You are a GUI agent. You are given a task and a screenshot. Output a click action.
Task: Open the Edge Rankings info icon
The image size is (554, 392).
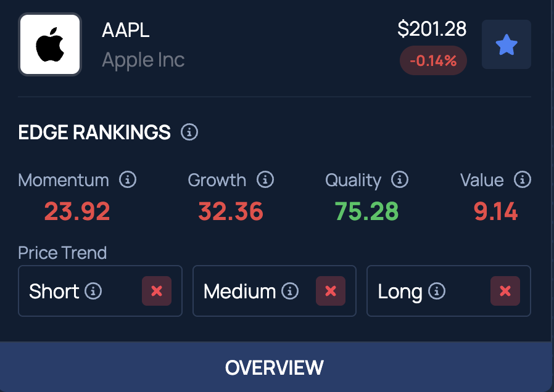(x=189, y=133)
